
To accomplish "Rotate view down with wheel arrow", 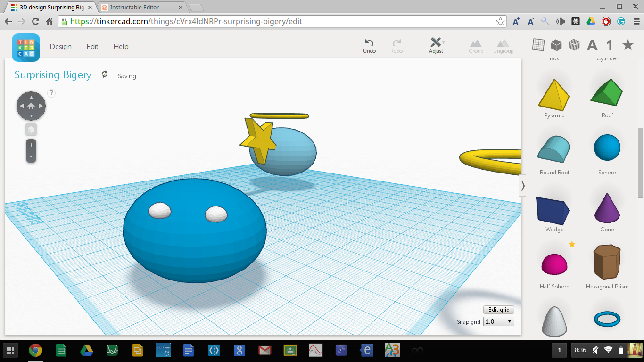I will [x=31, y=116].
